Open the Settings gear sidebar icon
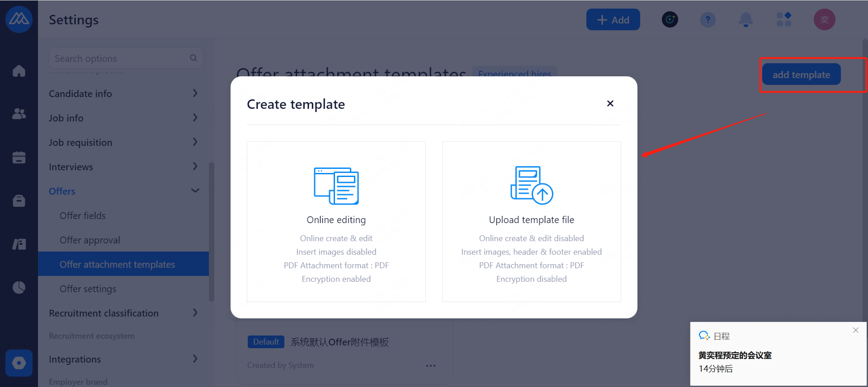Viewport: 868px width, 387px height. coord(19,363)
